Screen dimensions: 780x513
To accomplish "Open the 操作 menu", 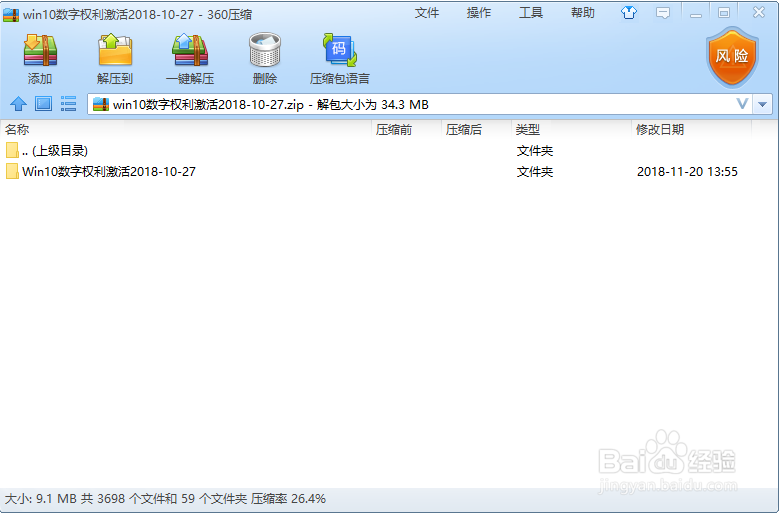I will [479, 13].
